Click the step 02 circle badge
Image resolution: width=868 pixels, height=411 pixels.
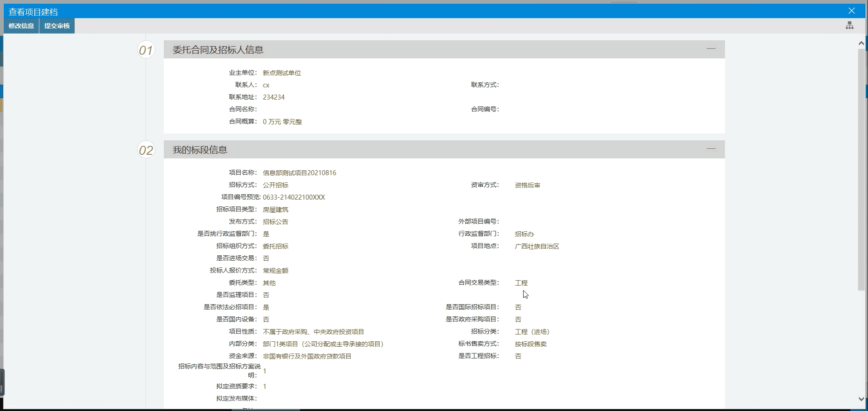(x=146, y=150)
